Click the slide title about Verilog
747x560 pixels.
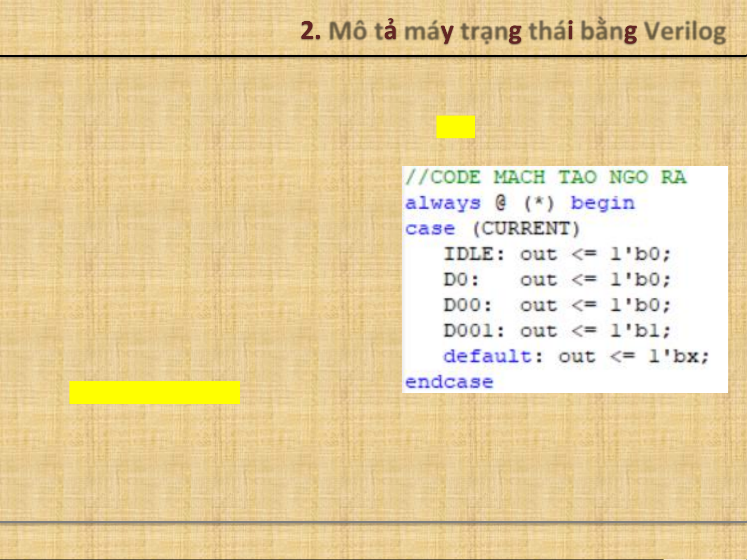513,31
